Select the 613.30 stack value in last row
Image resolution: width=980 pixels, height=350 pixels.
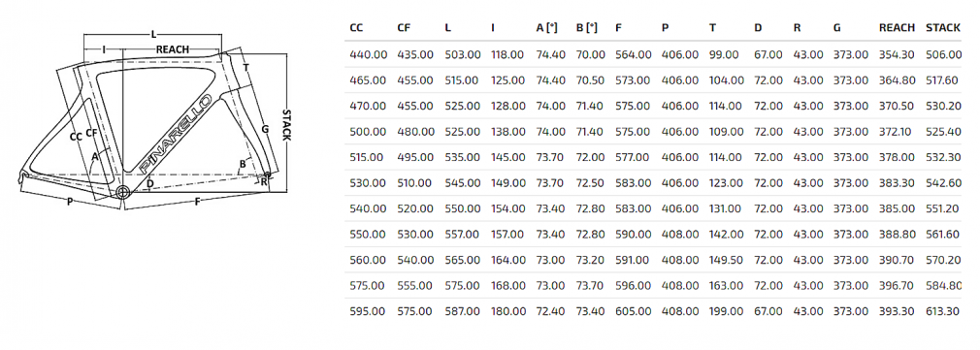click(944, 311)
